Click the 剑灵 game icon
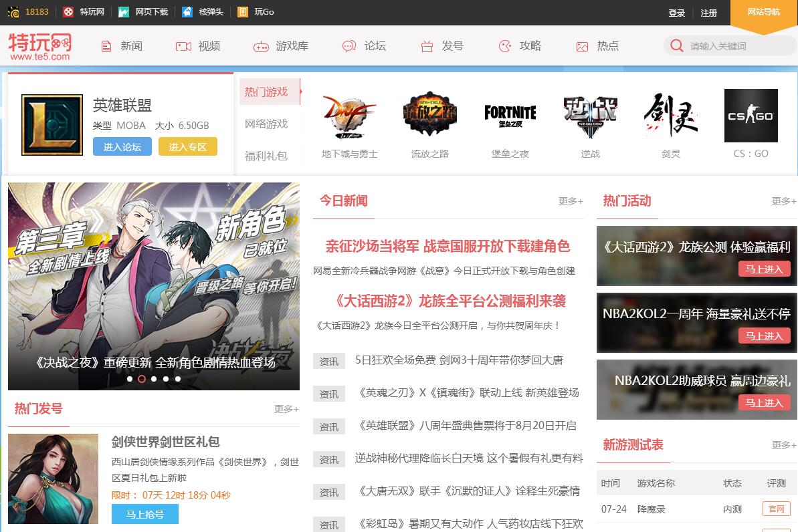This screenshot has width=798, height=532. 670,116
